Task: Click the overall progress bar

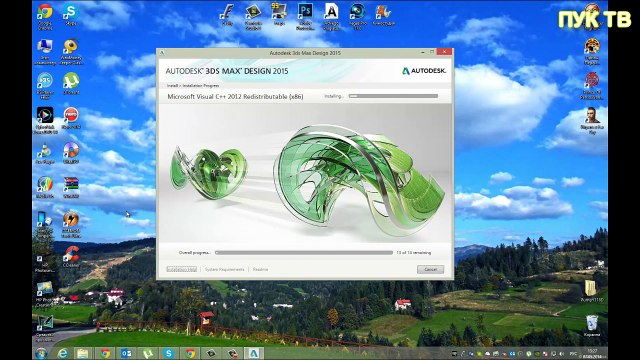Action: coord(304,253)
